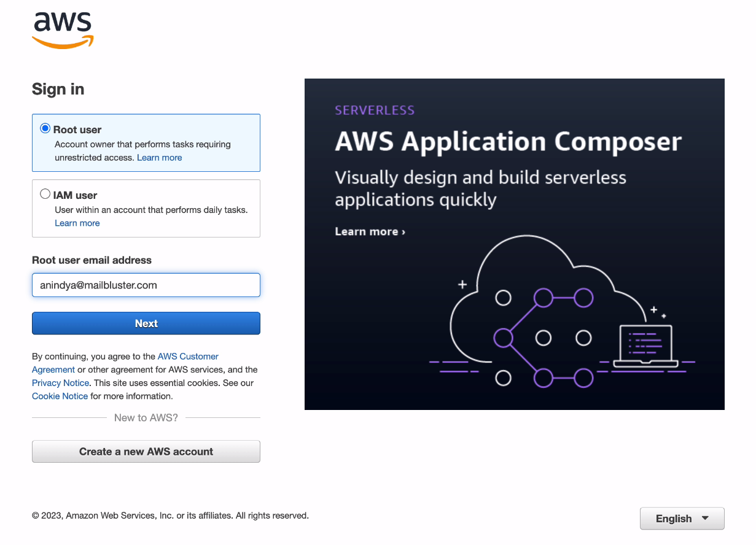Click the root user email address field
This screenshot has height=545, width=756.
pos(146,285)
